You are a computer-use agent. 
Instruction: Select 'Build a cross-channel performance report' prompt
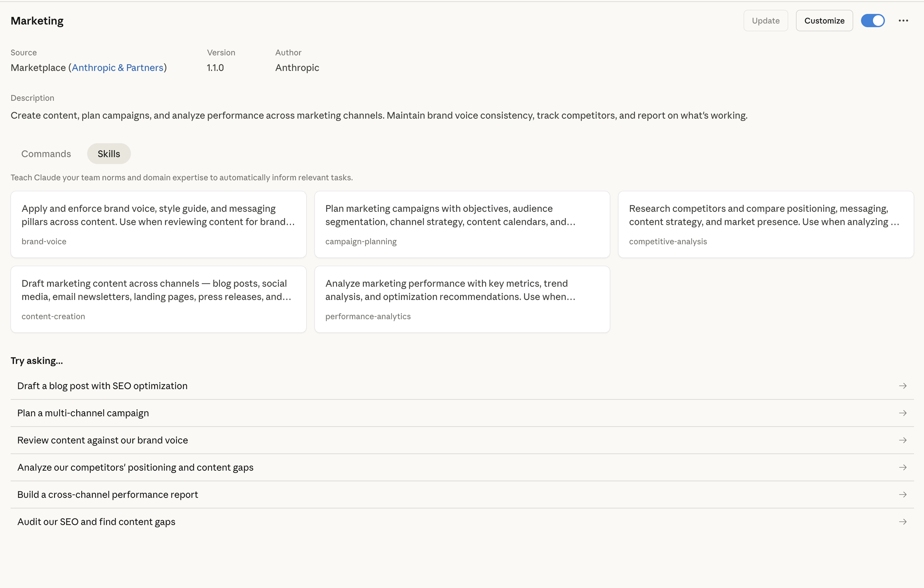pos(462,495)
